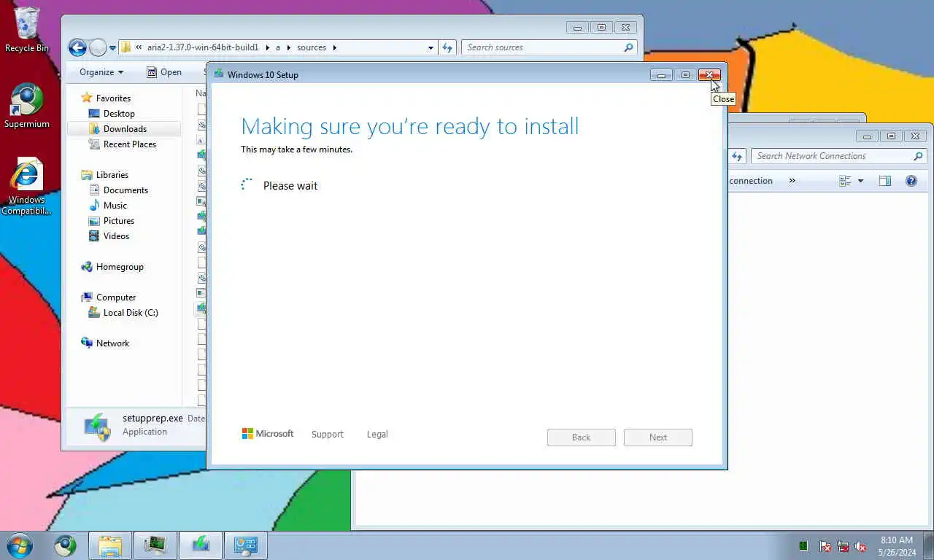Click magnifier icon in Search sources box

[628, 47]
